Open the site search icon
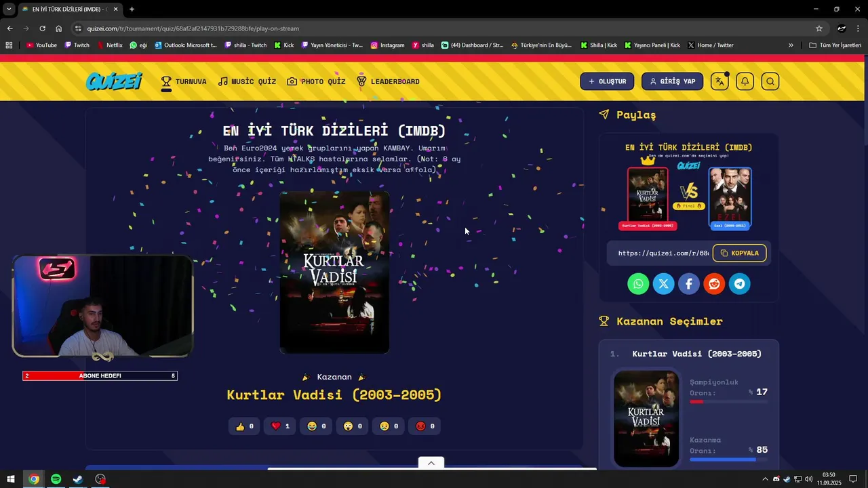The image size is (868, 488). click(770, 81)
